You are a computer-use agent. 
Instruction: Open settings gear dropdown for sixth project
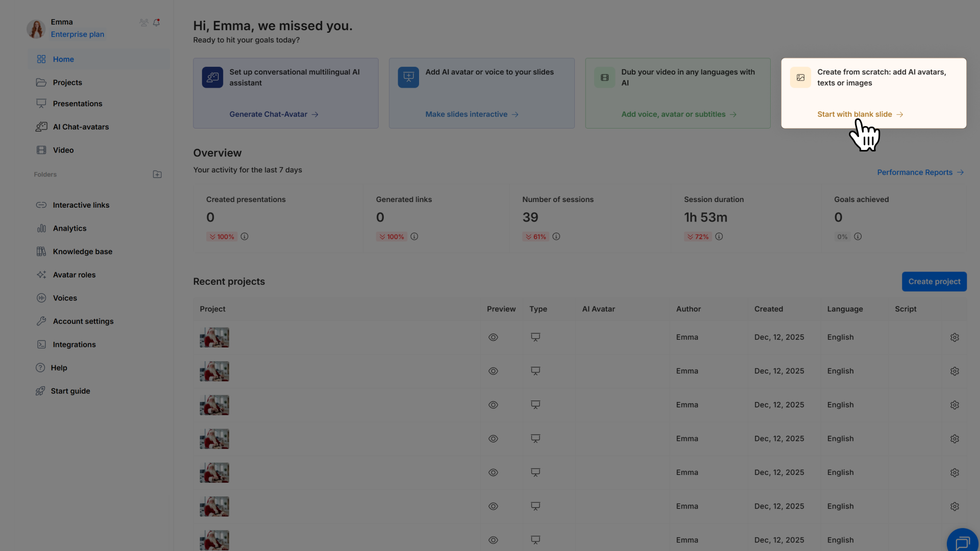954,507
